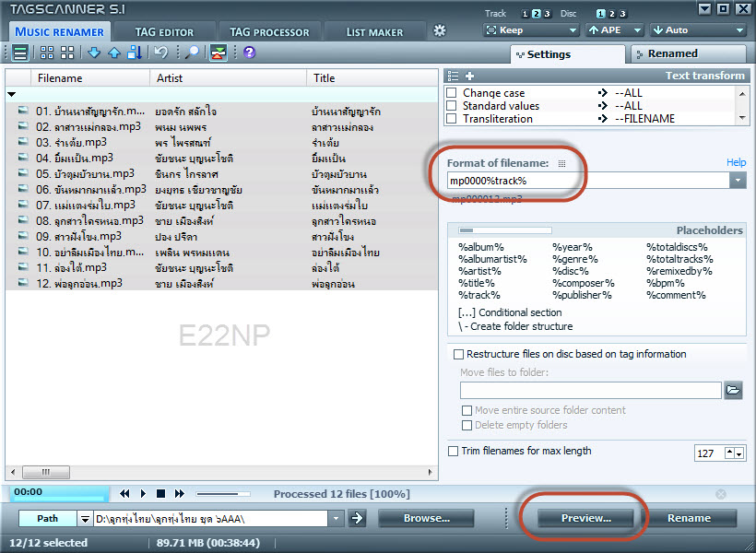
Task: Open help via purple question mark icon
Action: pyautogui.click(x=249, y=52)
